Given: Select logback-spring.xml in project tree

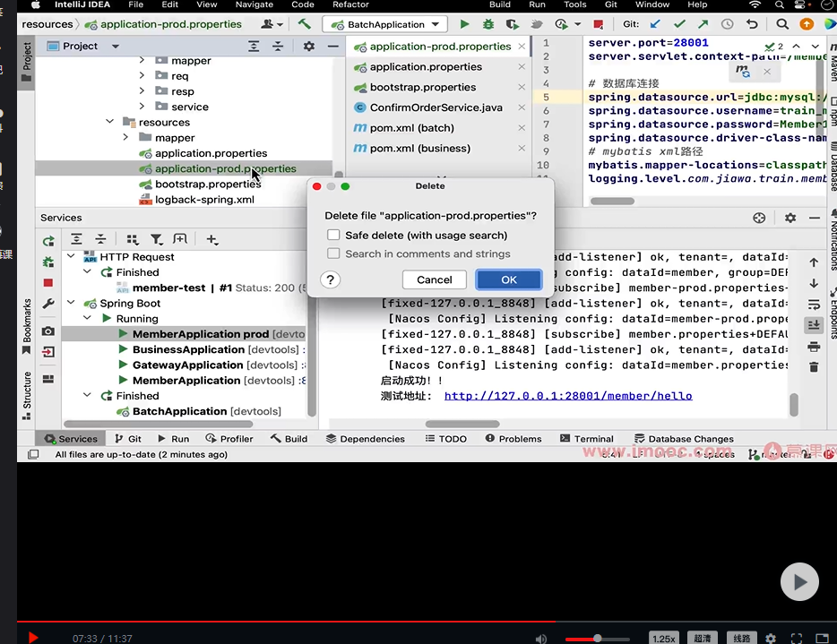Looking at the screenshot, I should click(204, 200).
